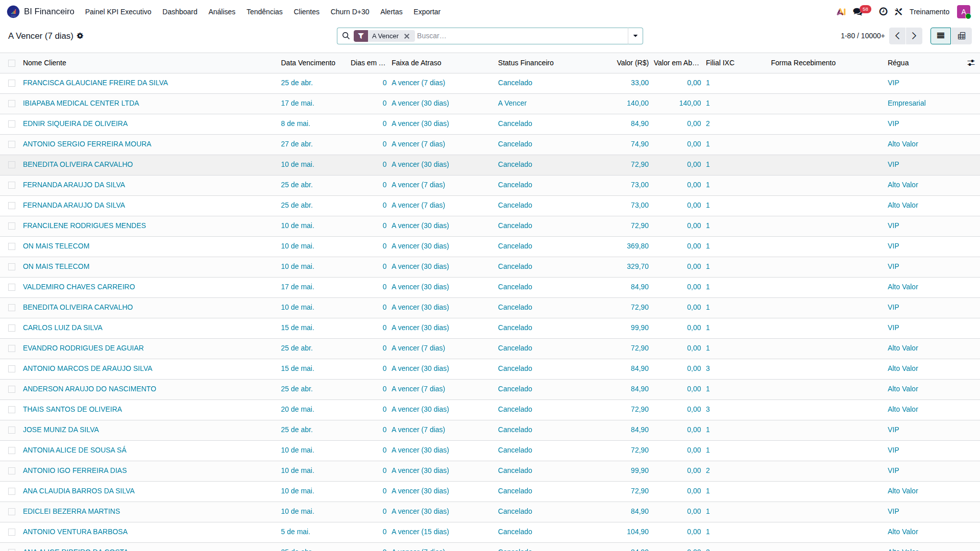Switch to pivot table view

coord(962,36)
